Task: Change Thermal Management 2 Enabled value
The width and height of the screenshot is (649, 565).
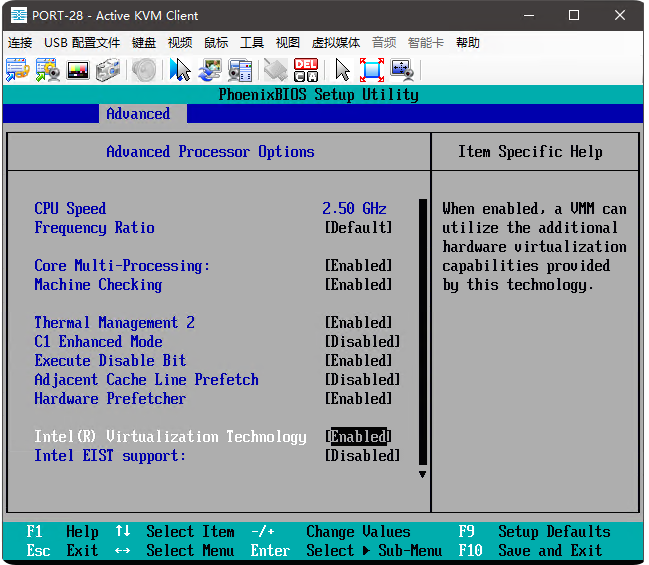Action: click(358, 323)
